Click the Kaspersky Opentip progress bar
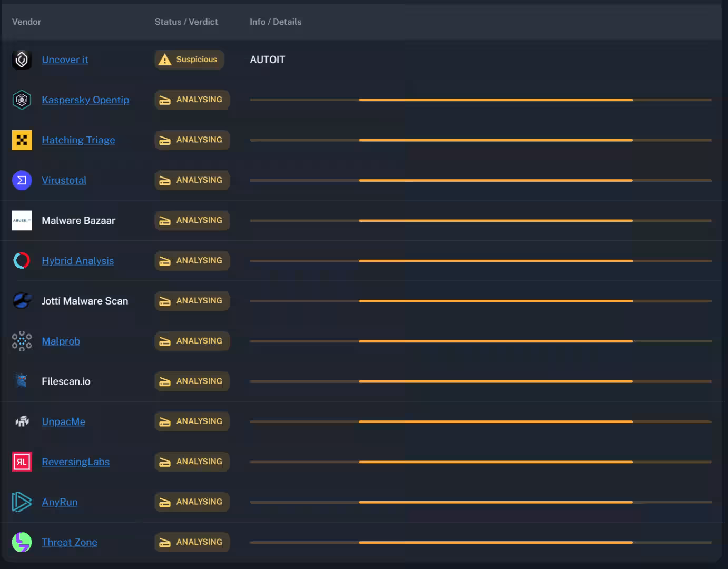728x569 pixels. [x=480, y=100]
